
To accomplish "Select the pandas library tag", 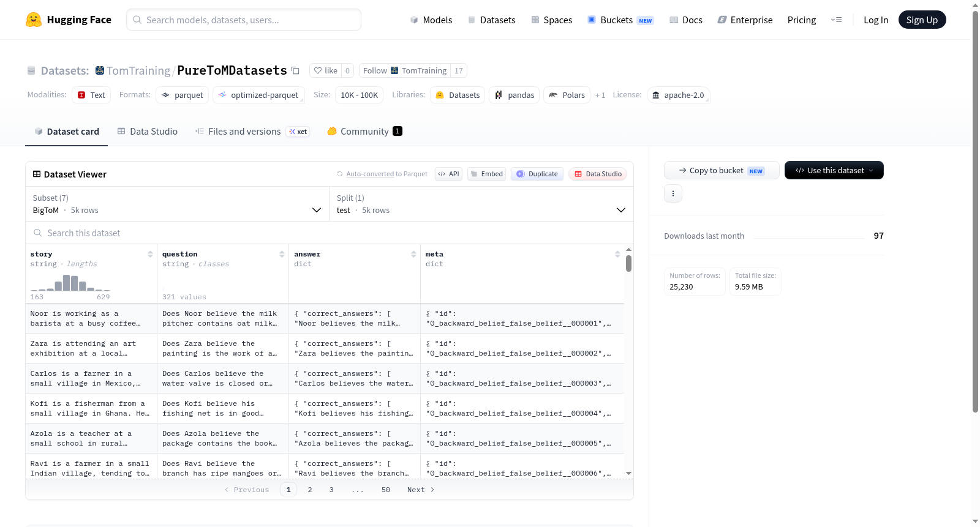I will 514,95.
